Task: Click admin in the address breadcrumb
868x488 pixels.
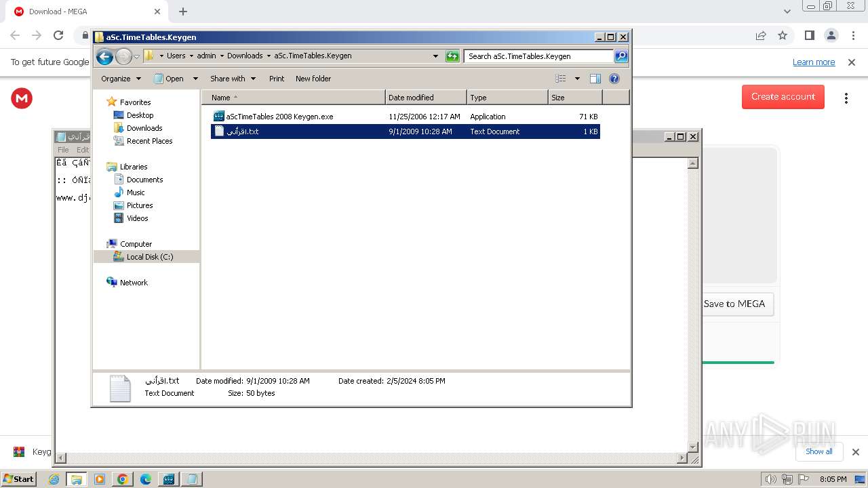Action: tap(206, 56)
